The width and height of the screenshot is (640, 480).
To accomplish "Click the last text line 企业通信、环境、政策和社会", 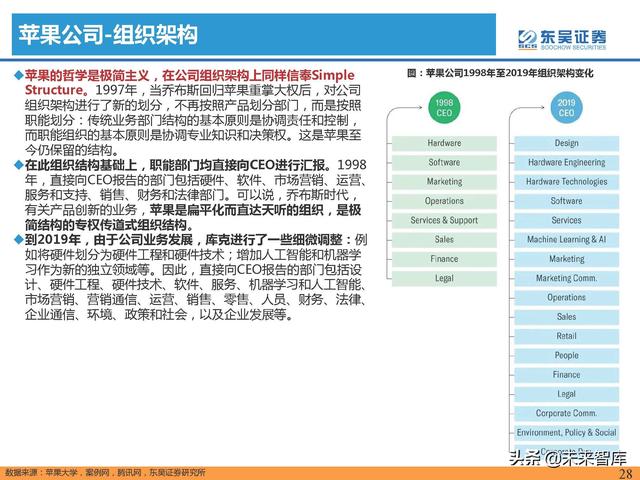I will click(x=106, y=315).
